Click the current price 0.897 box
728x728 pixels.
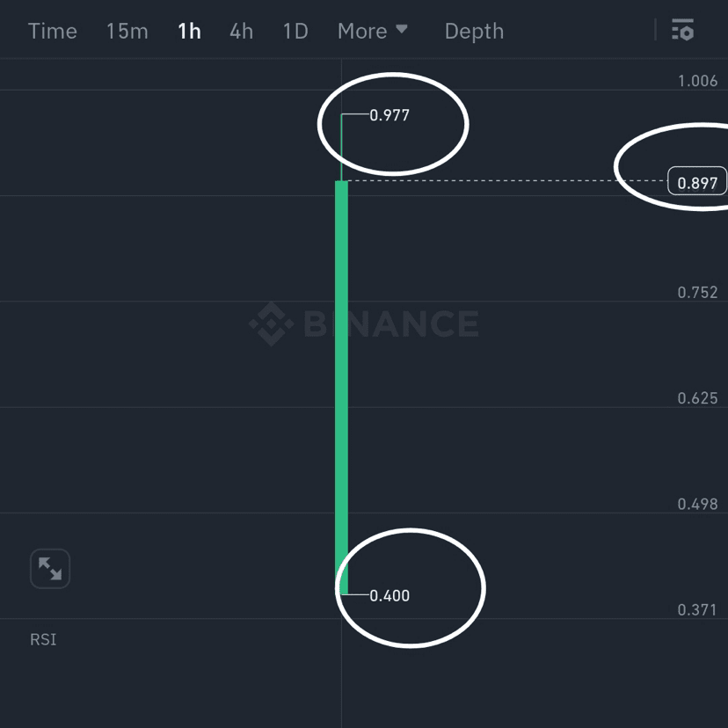pos(699,182)
